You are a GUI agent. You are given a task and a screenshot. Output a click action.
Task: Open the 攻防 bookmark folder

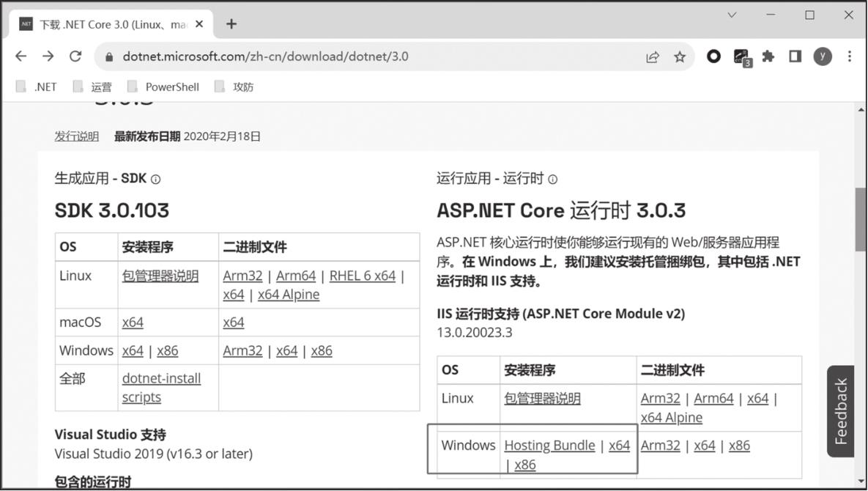234,87
